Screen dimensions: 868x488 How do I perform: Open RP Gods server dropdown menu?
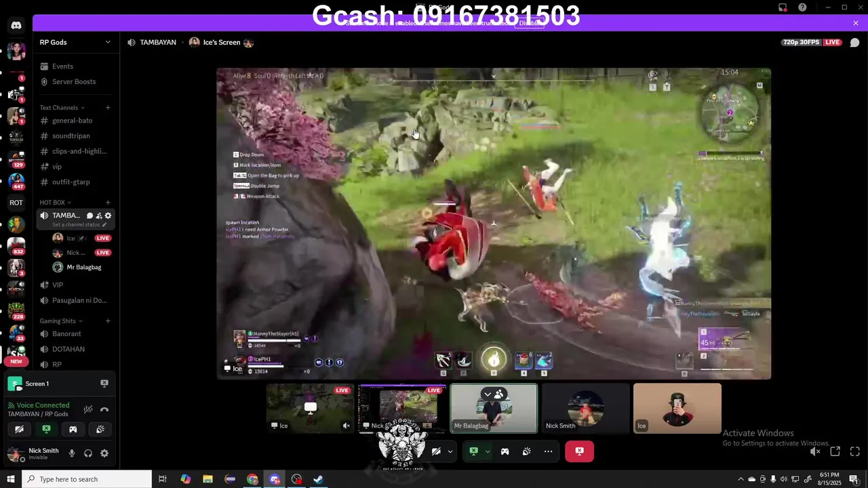pyautogui.click(x=107, y=42)
